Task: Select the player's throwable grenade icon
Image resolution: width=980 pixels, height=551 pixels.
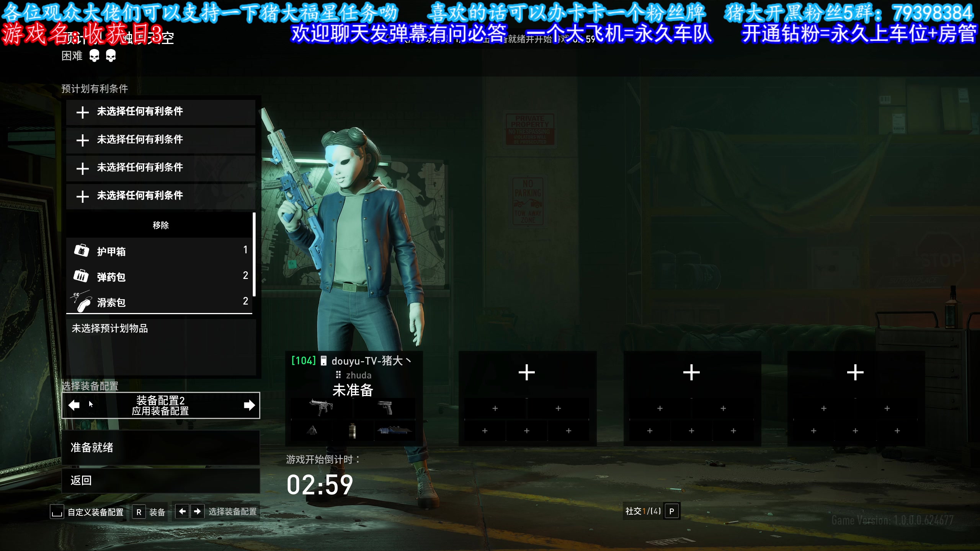Action: (x=353, y=430)
